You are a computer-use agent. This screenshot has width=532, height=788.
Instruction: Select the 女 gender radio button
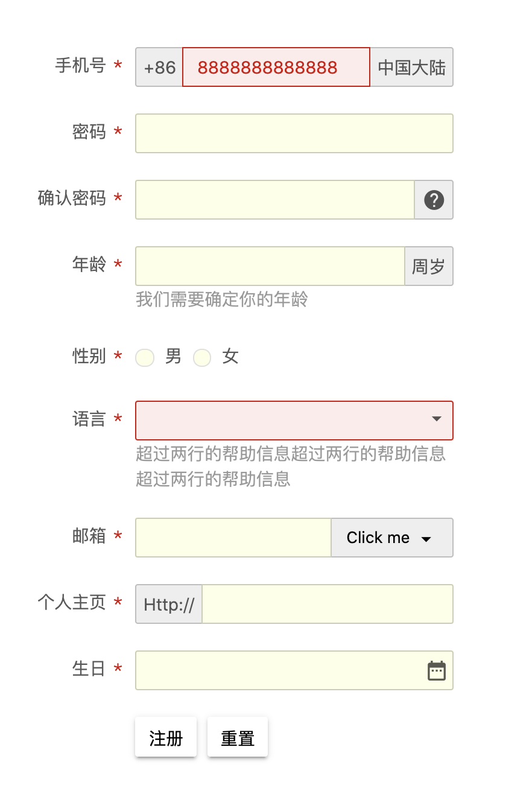click(x=202, y=357)
